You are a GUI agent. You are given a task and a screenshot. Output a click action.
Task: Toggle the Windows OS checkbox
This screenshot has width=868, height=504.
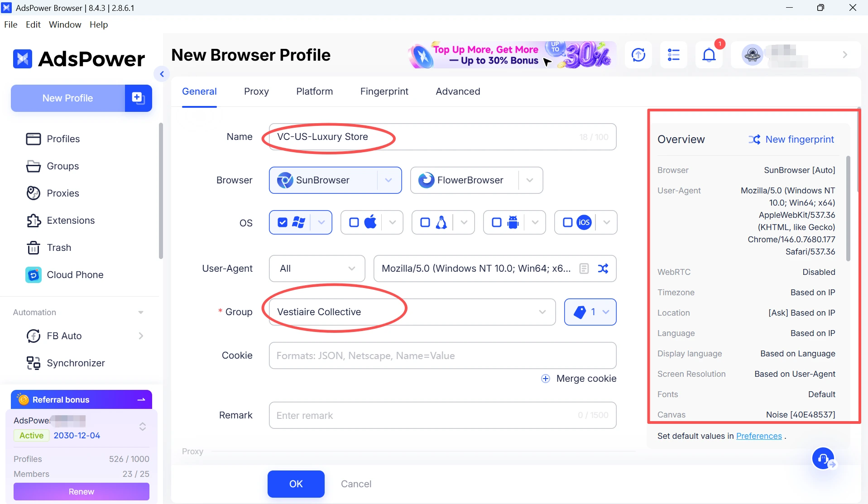283,222
